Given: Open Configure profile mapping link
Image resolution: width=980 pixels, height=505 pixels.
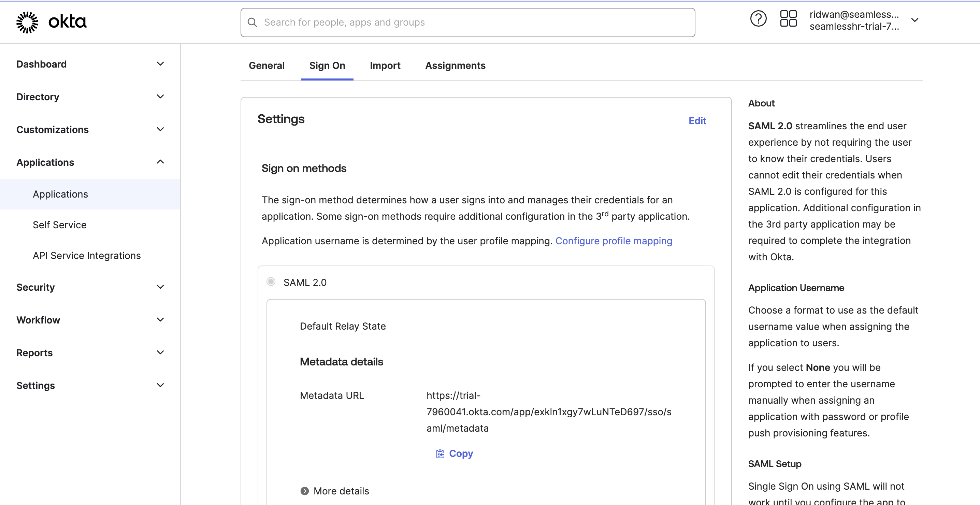Looking at the screenshot, I should click(x=613, y=241).
